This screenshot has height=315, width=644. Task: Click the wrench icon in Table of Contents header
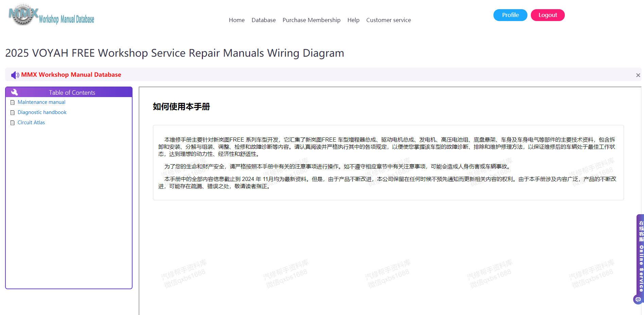(x=14, y=92)
